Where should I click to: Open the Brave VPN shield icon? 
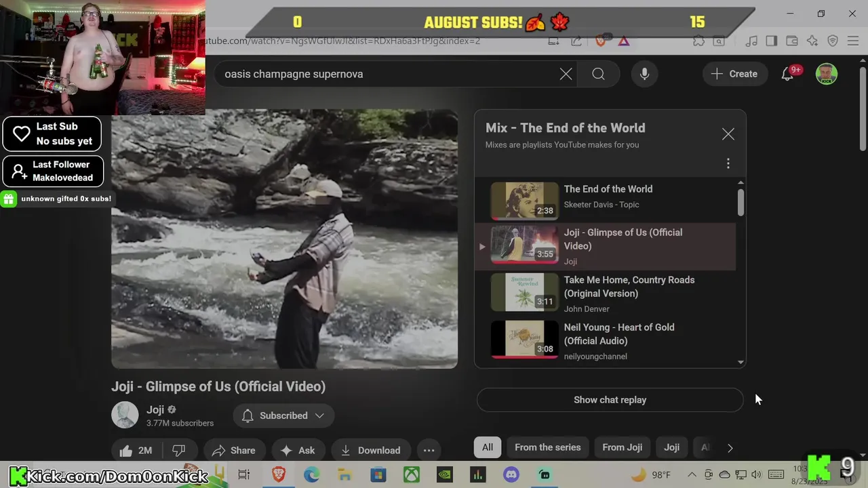[x=833, y=41]
